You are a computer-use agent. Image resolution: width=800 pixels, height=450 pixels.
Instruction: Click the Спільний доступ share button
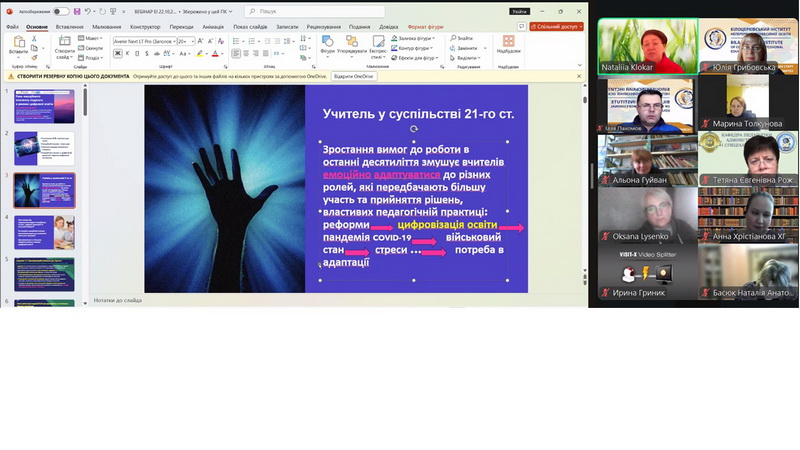click(557, 27)
